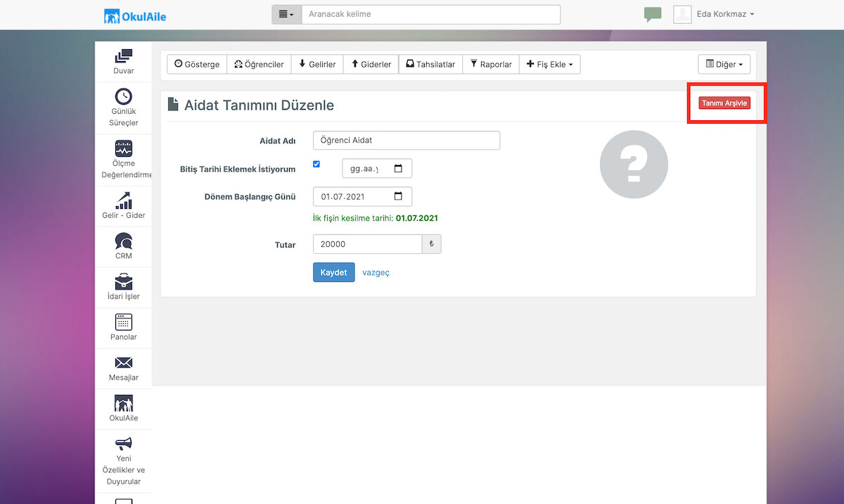Expand the Diğer dropdown menu

tap(724, 64)
